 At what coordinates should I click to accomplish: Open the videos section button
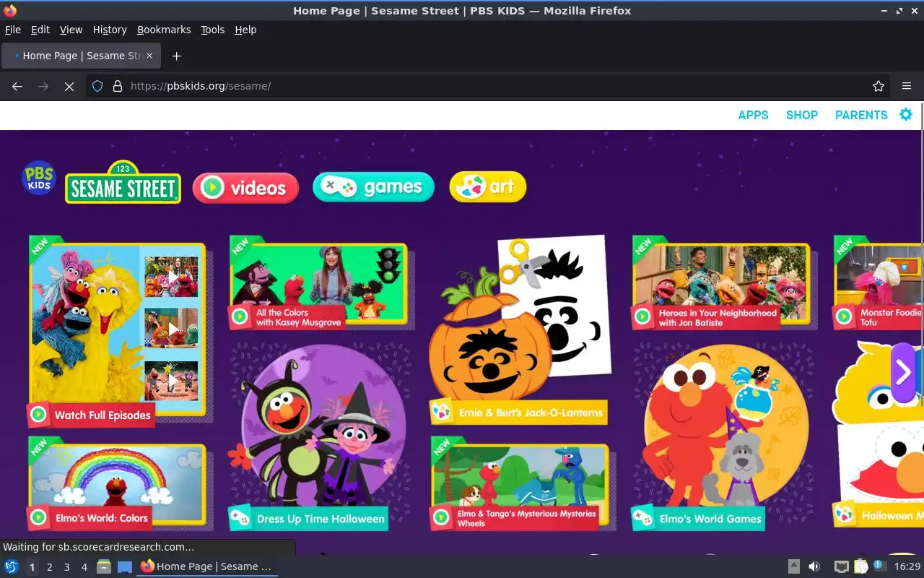click(245, 188)
